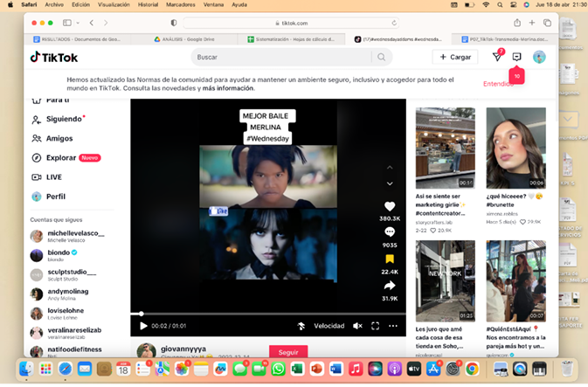This screenshot has width=588, height=387.
Task: Open comments via the speech bubble icon
Action: click(390, 232)
